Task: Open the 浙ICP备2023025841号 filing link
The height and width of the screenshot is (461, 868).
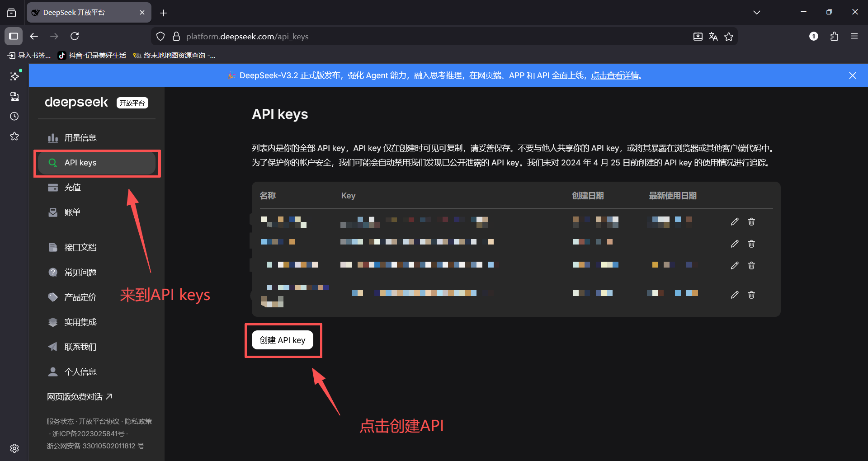Action: pos(88,434)
